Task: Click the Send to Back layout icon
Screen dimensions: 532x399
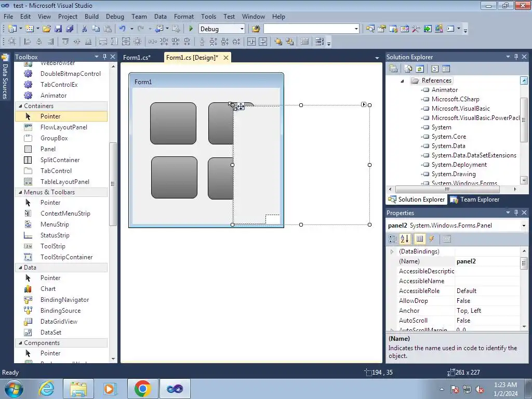Action: pos(290,42)
